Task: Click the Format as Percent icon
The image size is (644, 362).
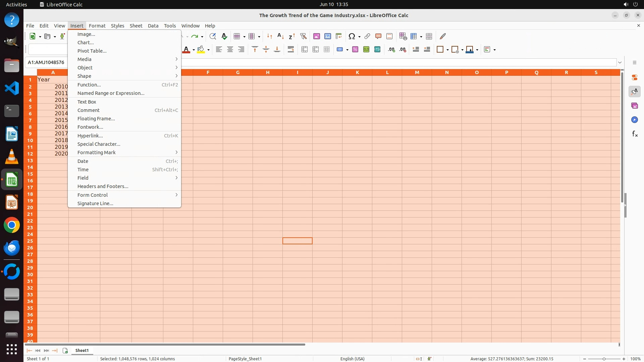Action: tap(355, 50)
